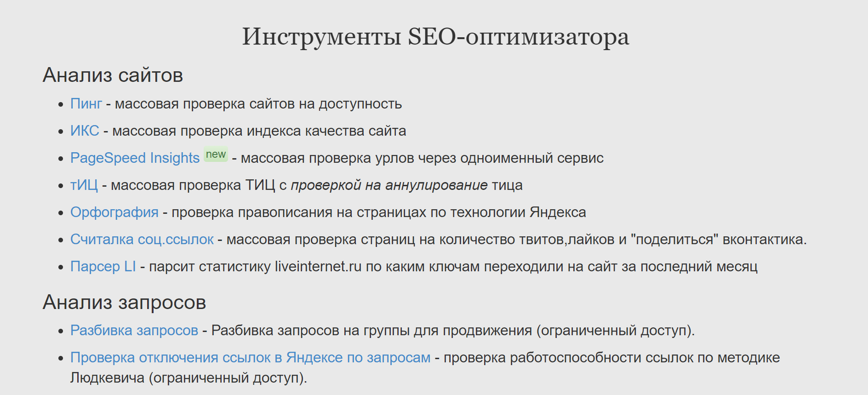The height and width of the screenshot is (395, 868).
Task: Click 'массовая проверка индекса качества сайта' description
Action: [x=259, y=131]
